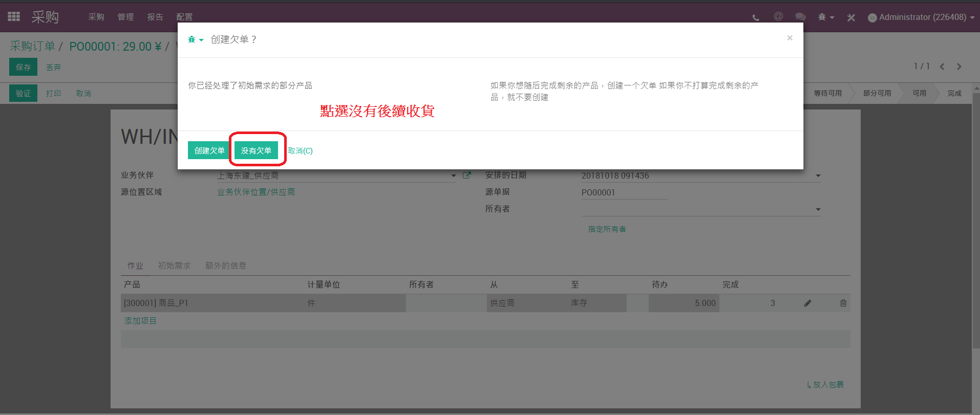Click the phone icon in top bar
This screenshot has height=415, width=980.
tap(756, 17)
